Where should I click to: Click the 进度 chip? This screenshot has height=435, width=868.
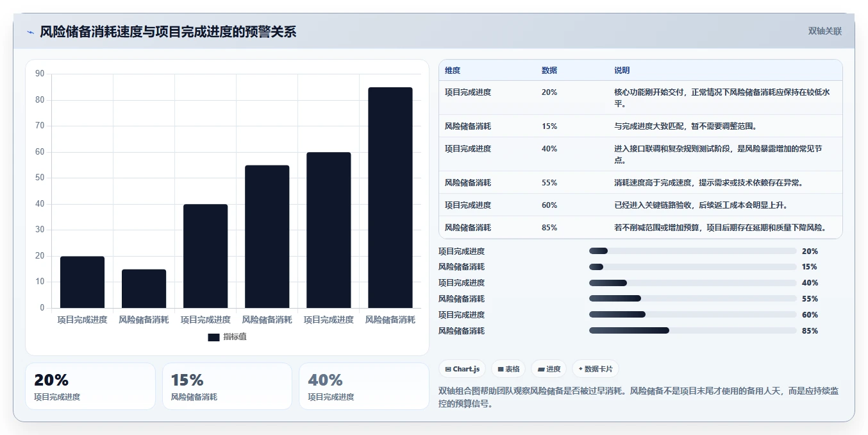tap(549, 369)
